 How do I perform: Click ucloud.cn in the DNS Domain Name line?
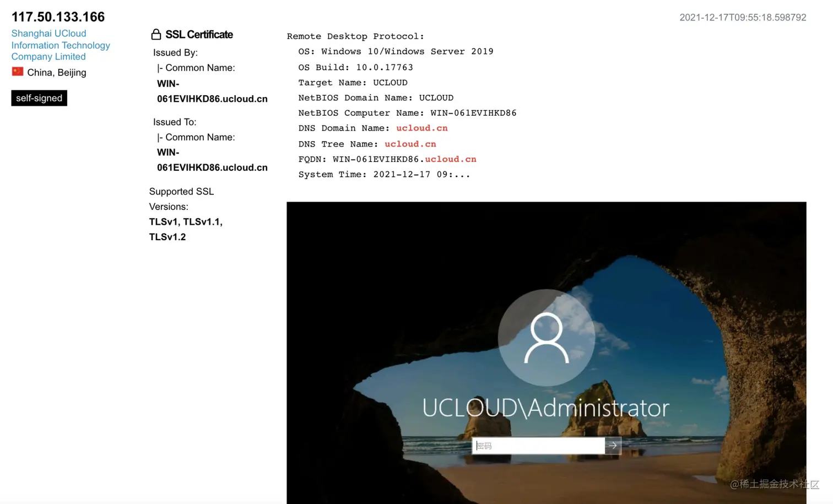pyautogui.click(x=422, y=128)
